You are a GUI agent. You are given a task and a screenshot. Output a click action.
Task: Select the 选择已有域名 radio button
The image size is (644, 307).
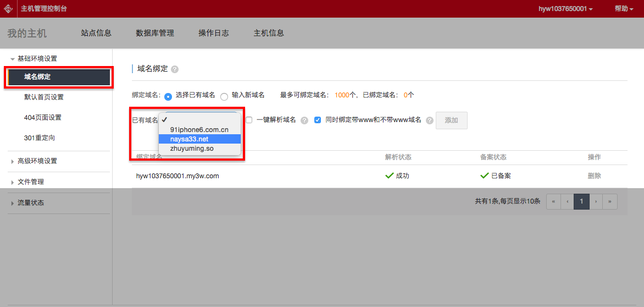tap(168, 96)
